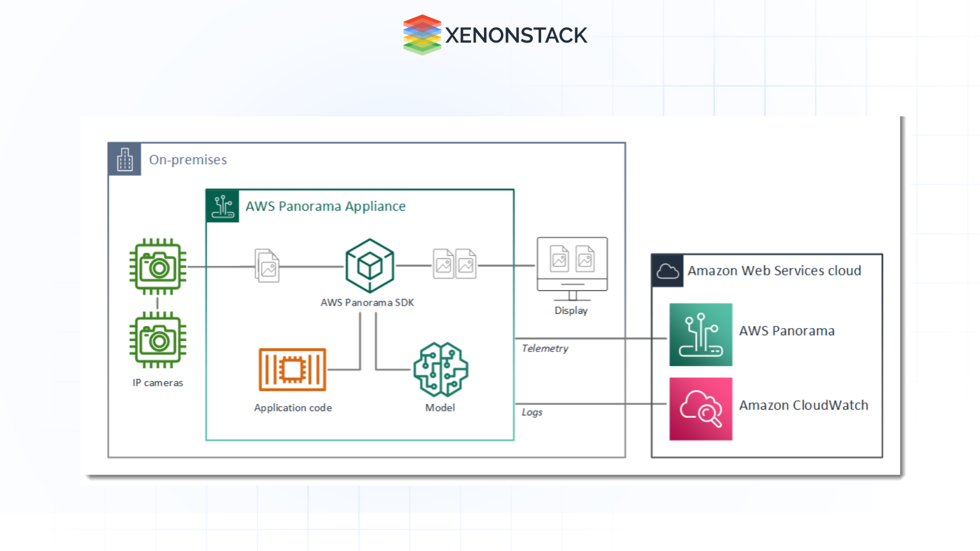The width and height of the screenshot is (980, 551).
Task: Click the On-premises building icon
Action: [124, 159]
